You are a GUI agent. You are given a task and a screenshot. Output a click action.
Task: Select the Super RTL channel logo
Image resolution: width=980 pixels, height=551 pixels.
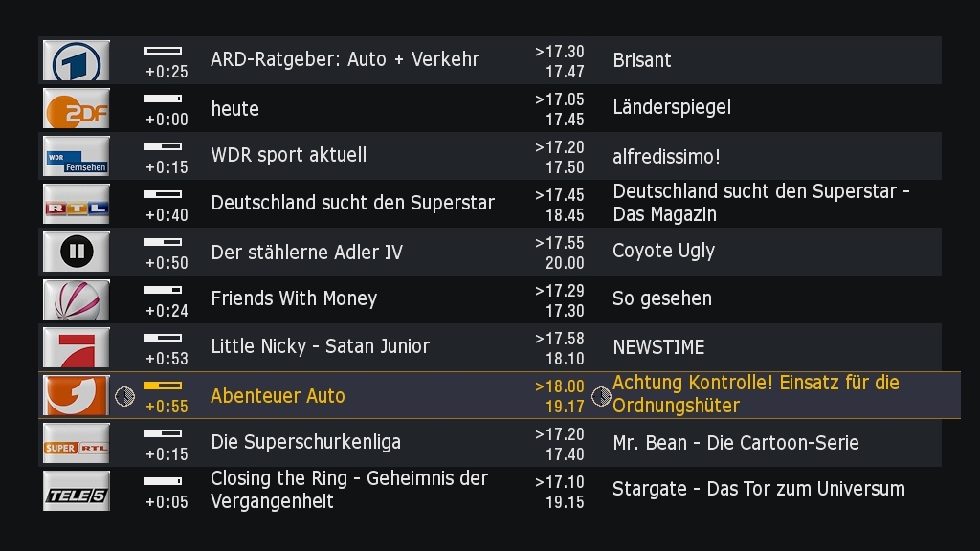coord(77,443)
